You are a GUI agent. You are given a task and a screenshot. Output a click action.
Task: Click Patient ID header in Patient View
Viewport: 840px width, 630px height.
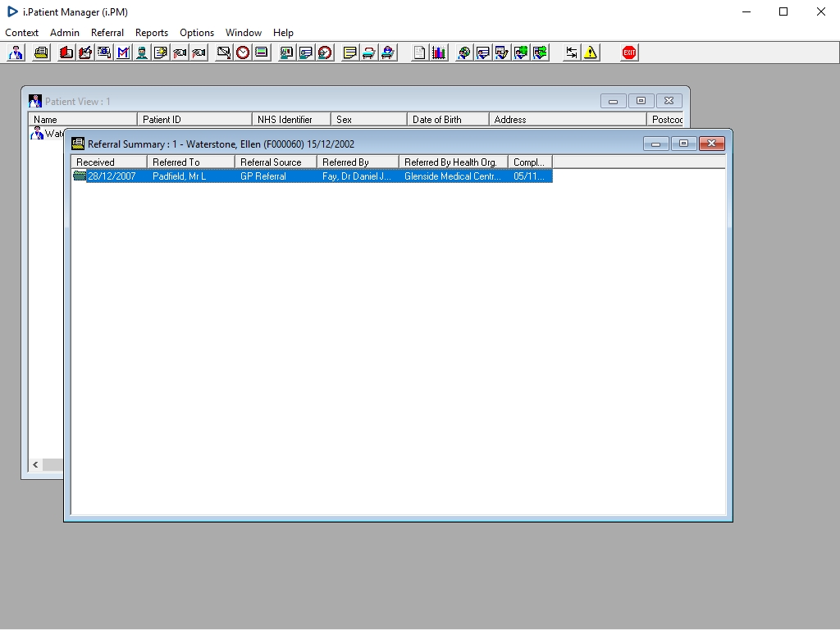(195, 120)
